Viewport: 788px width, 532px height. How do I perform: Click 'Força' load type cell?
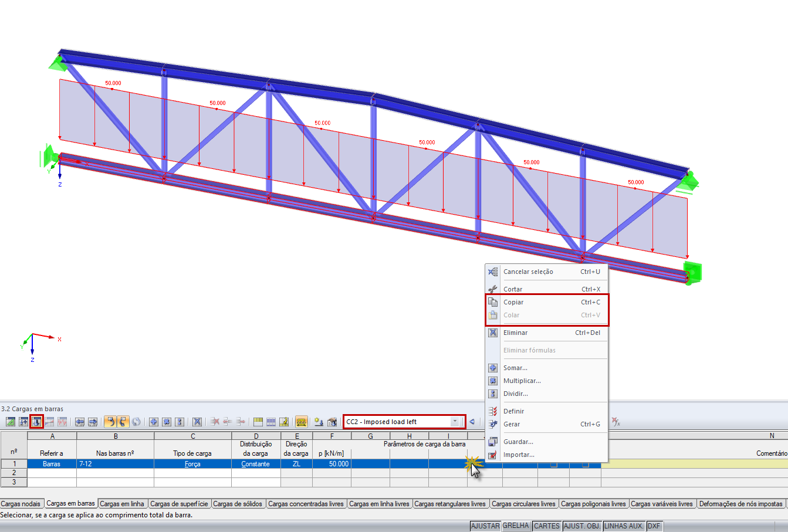click(x=192, y=463)
